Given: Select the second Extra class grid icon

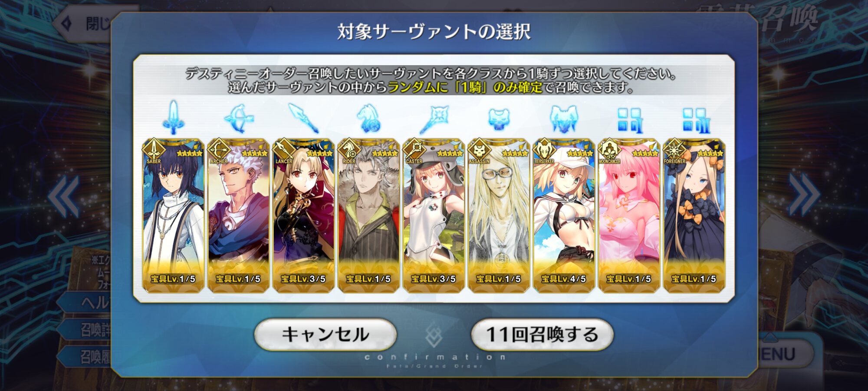Looking at the screenshot, I should (695, 120).
